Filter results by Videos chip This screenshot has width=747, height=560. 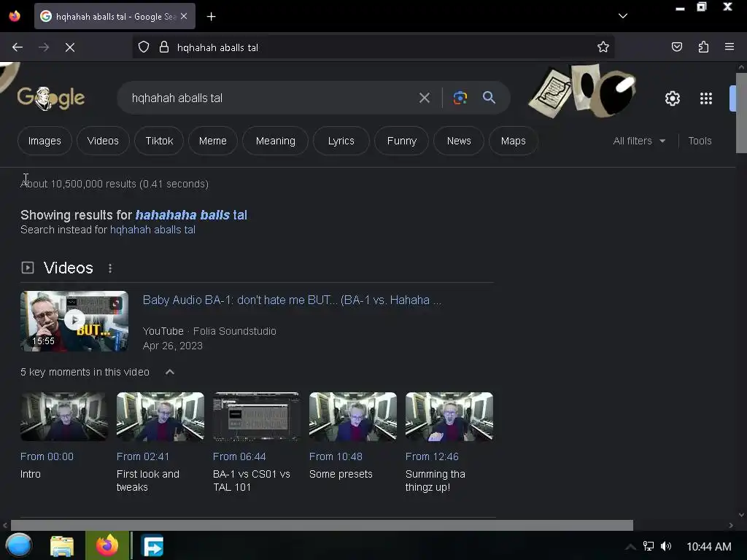(103, 141)
